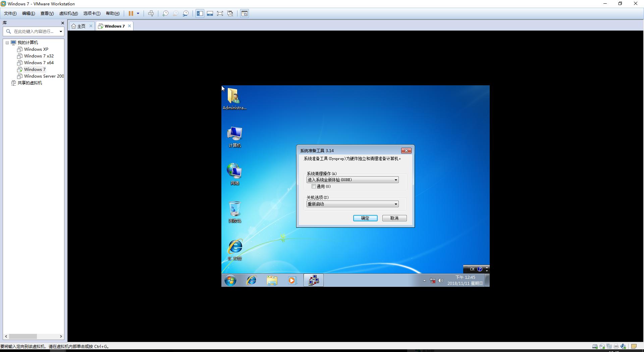Open Internet Explorer from the guest taskbar

click(251, 280)
